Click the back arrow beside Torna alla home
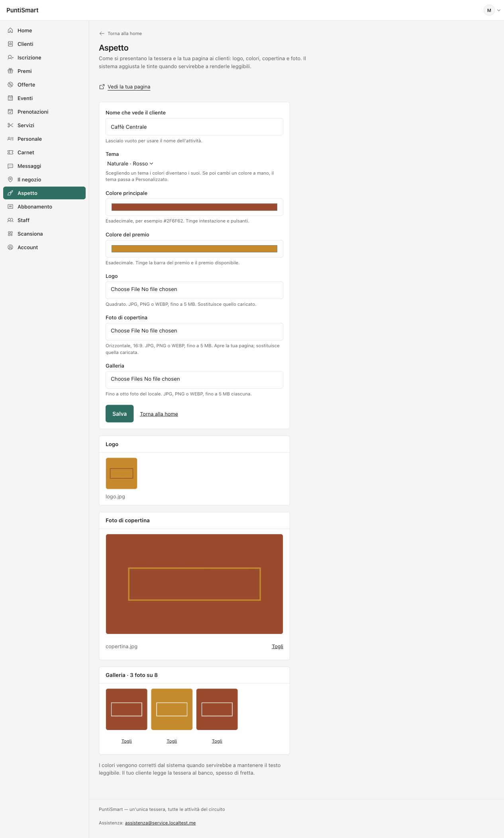This screenshot has height=838, width=504. [102, 33]
